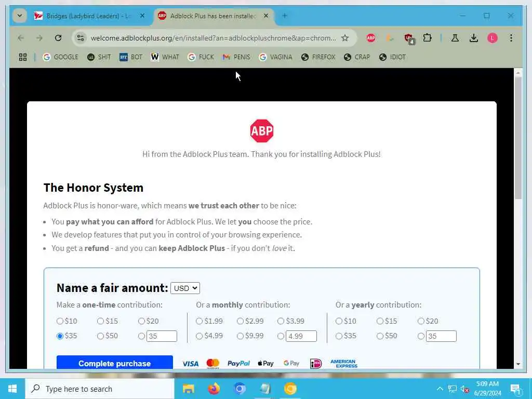Launch Firefox from taskbar

coord(214,389)
